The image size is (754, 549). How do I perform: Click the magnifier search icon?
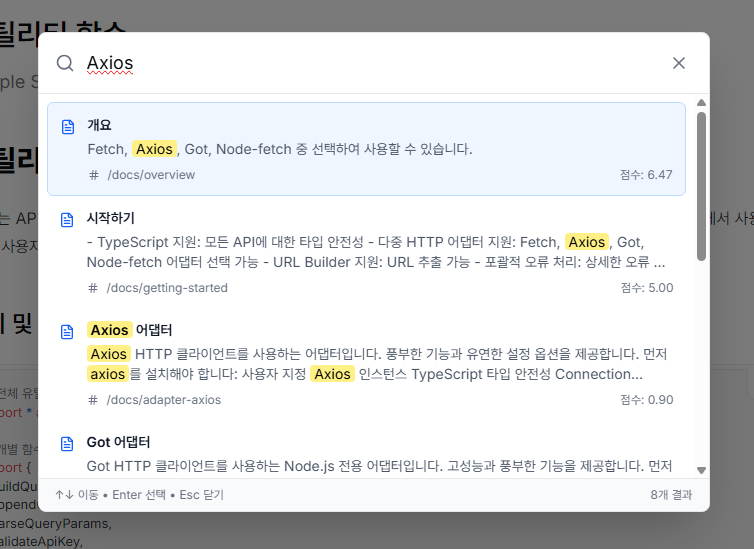click(65, 63)
